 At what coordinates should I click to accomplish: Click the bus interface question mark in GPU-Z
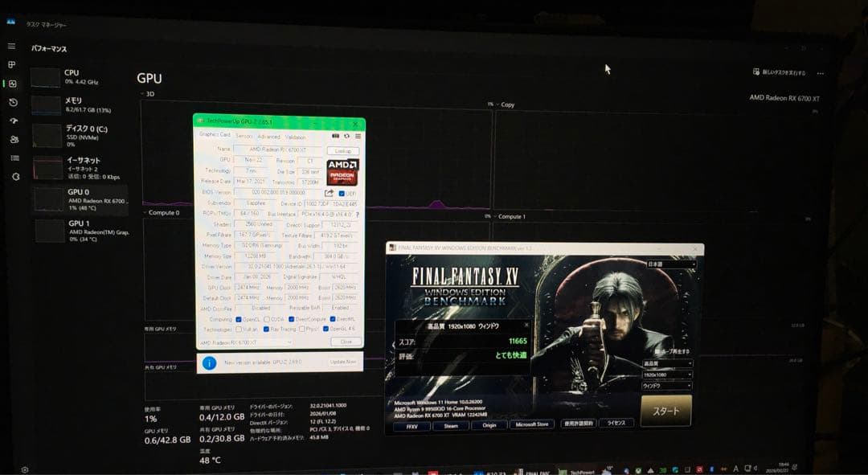pos(357,215)
